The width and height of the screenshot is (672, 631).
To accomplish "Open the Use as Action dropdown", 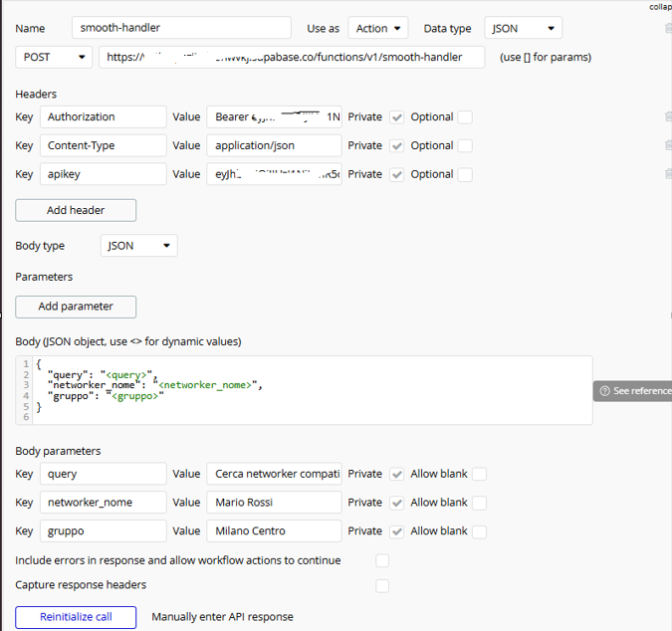I will [377, 29].
